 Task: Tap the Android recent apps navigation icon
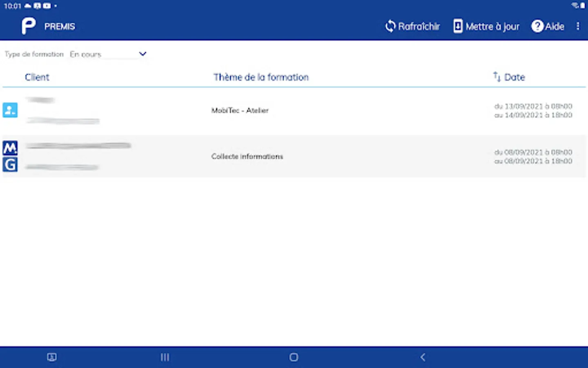[x=165, y=357]
